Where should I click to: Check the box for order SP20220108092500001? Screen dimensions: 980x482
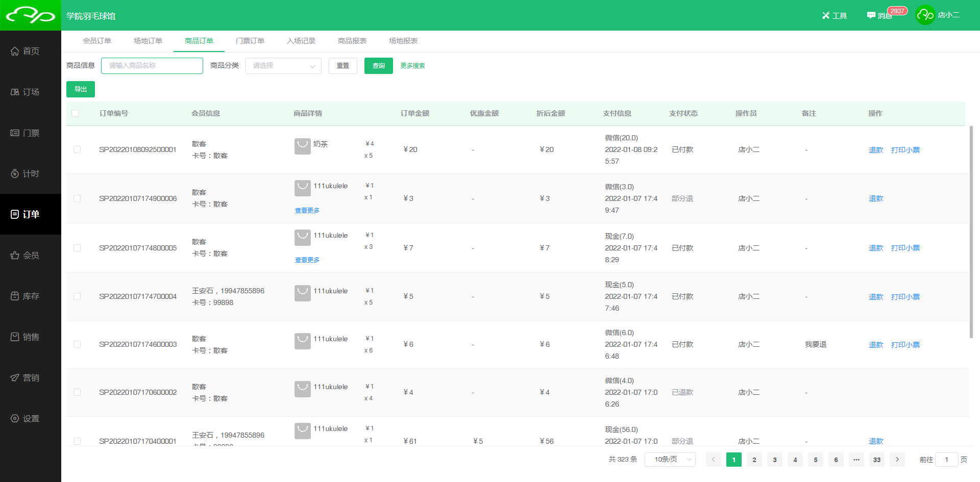point(77,149)
